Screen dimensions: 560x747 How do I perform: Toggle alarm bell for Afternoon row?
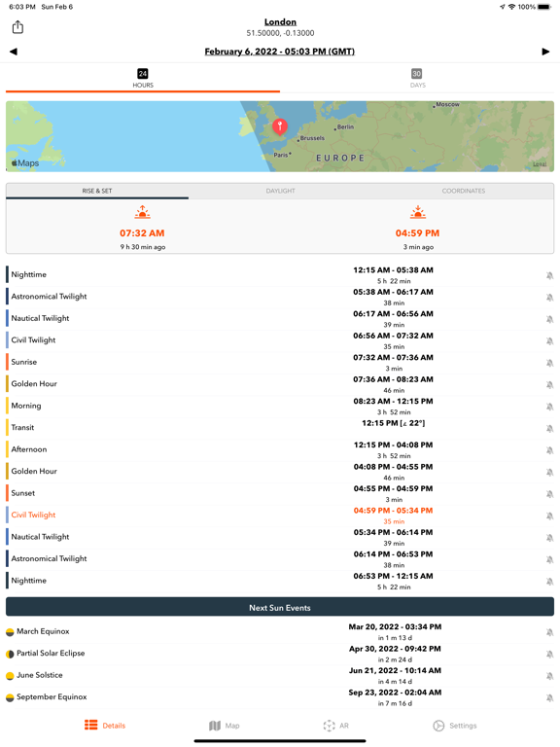click(x=549, y=450)
